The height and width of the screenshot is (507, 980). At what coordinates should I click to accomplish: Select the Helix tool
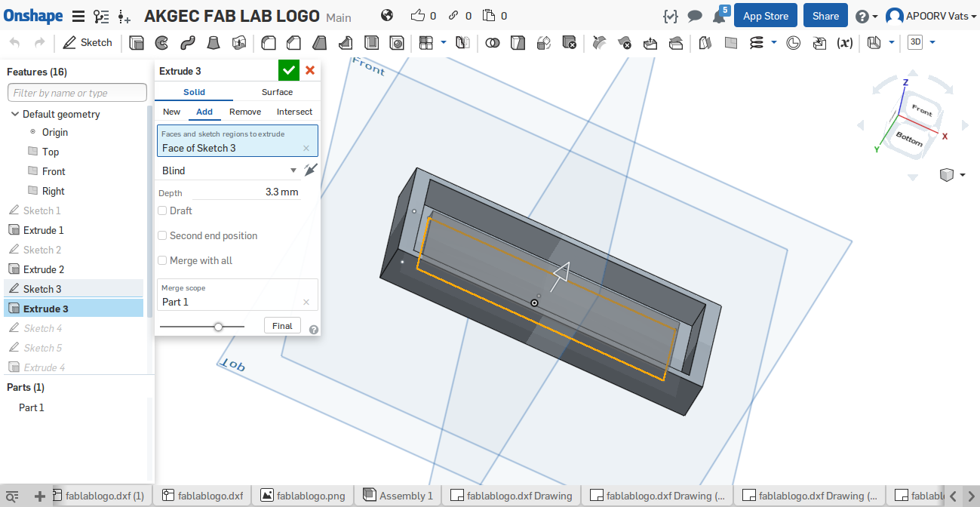(x=757, y=43)
